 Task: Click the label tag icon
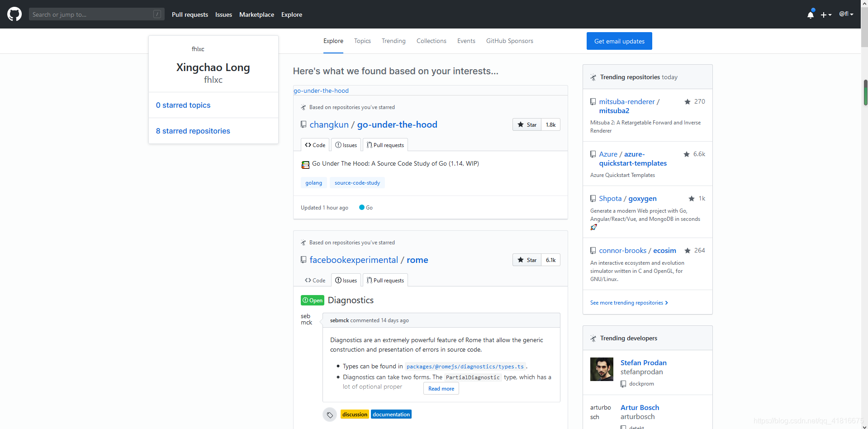point(330,415)
